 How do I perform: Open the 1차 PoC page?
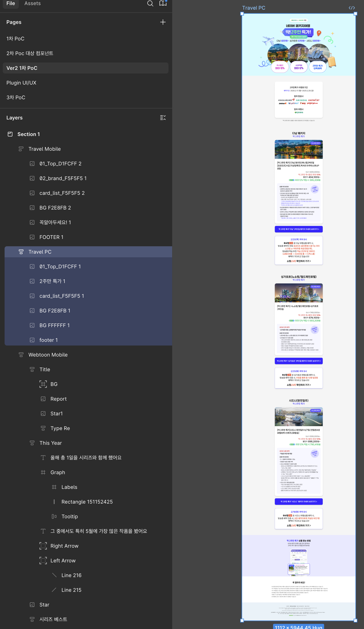point(15,39)
